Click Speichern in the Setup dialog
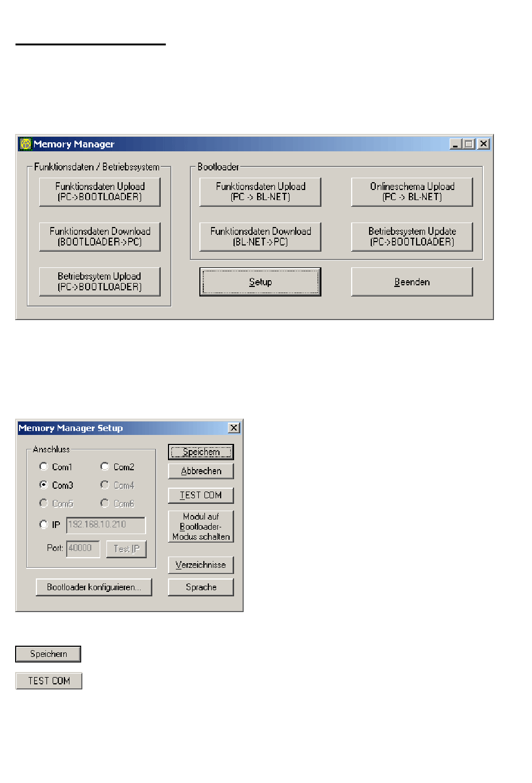Image resolution: width=532 pixels, height=783 pixels. tap(201, 452)
